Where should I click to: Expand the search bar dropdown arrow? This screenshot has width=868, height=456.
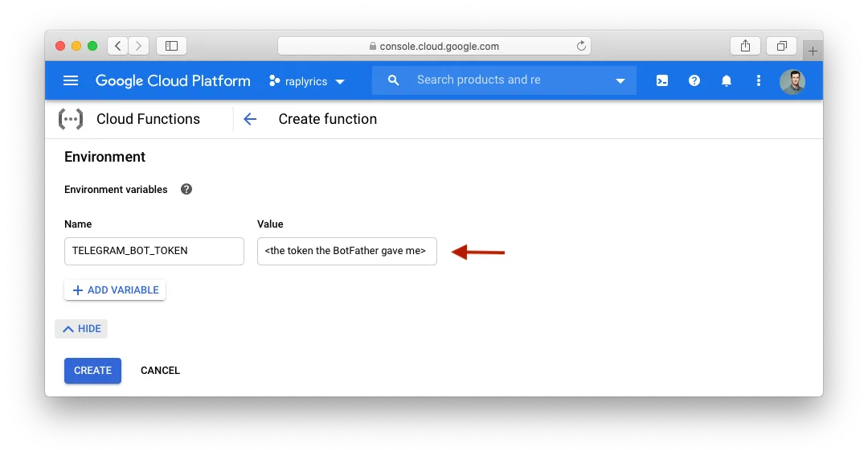tap(620, 80)
